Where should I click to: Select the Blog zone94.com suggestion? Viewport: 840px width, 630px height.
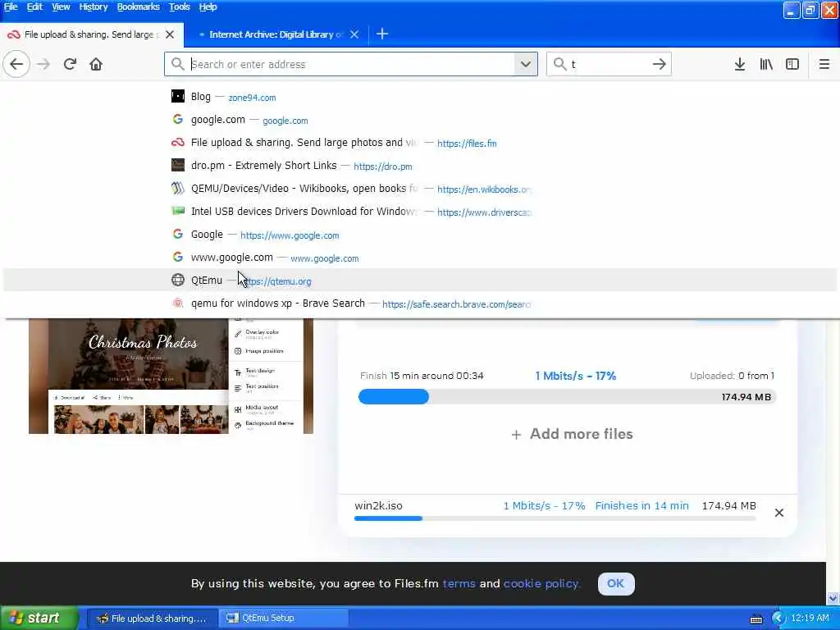tap(419, 97)
